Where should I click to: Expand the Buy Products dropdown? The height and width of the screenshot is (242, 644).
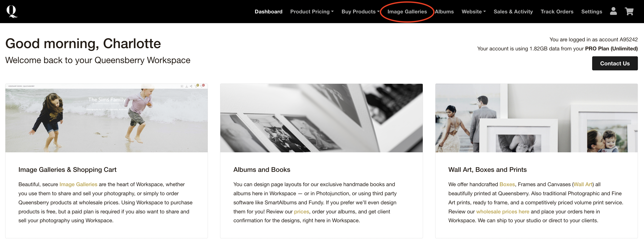click(360, 12)
